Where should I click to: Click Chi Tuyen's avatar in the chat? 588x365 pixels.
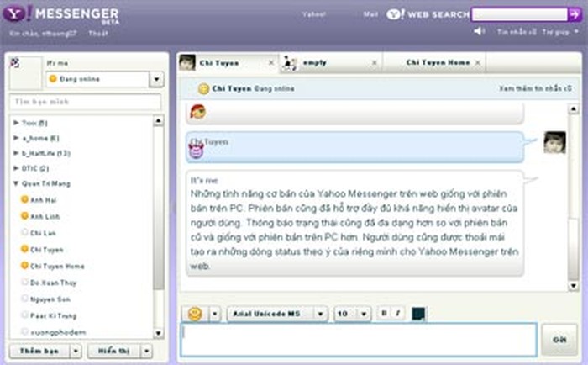coord(554,143)
